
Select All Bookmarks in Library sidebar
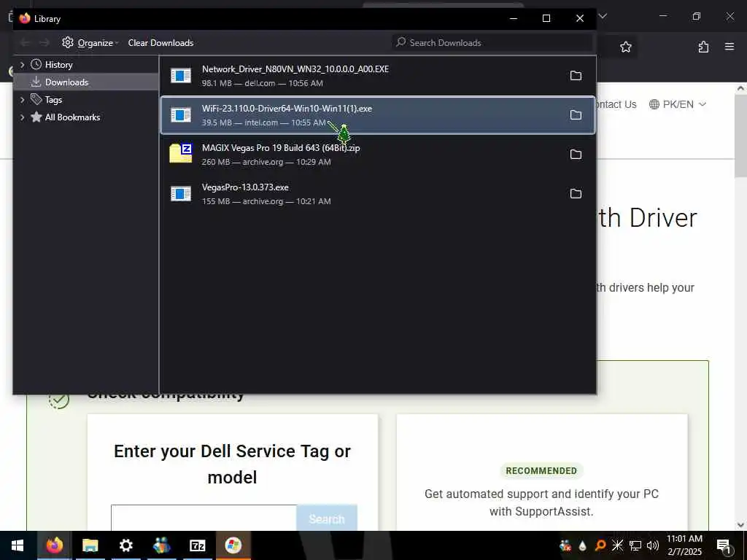click(72, 117)
